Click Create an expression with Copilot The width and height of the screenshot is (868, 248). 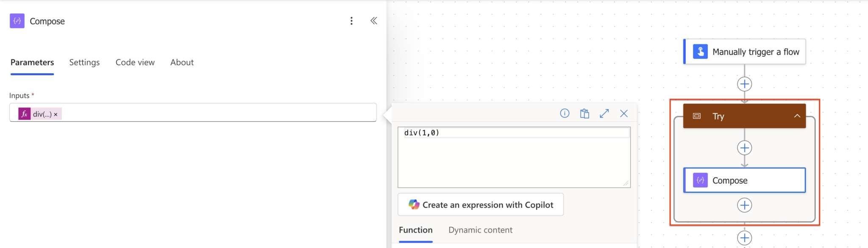point(481,205)
